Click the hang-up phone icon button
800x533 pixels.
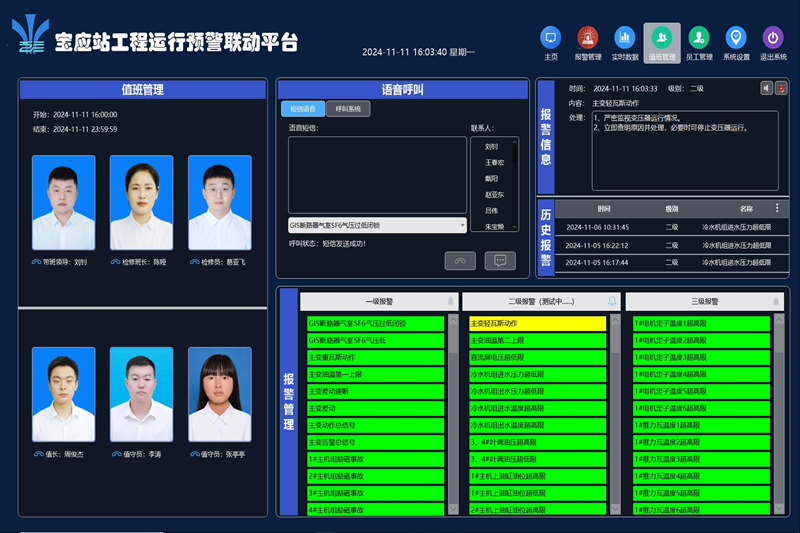460,261
